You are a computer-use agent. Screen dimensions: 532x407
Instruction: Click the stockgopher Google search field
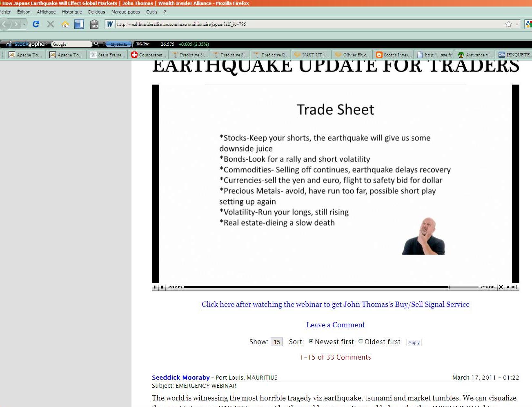click(x=71, y=44)
